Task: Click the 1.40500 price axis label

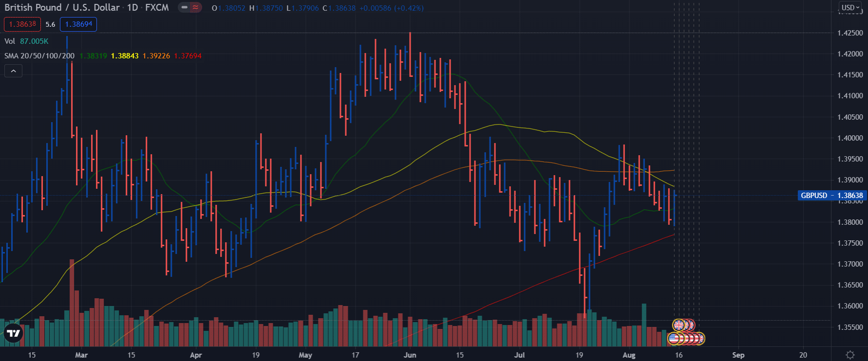Action: (850, 117)
